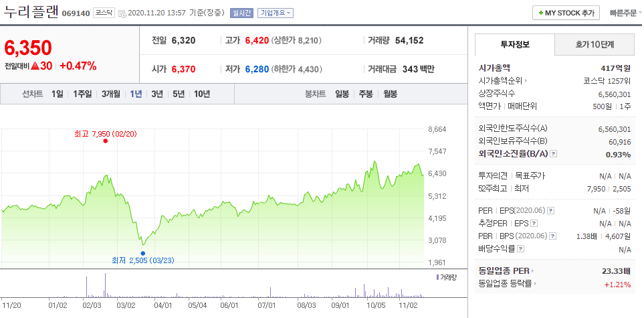Click the 봉차트 label

click(x=316, y=94)
